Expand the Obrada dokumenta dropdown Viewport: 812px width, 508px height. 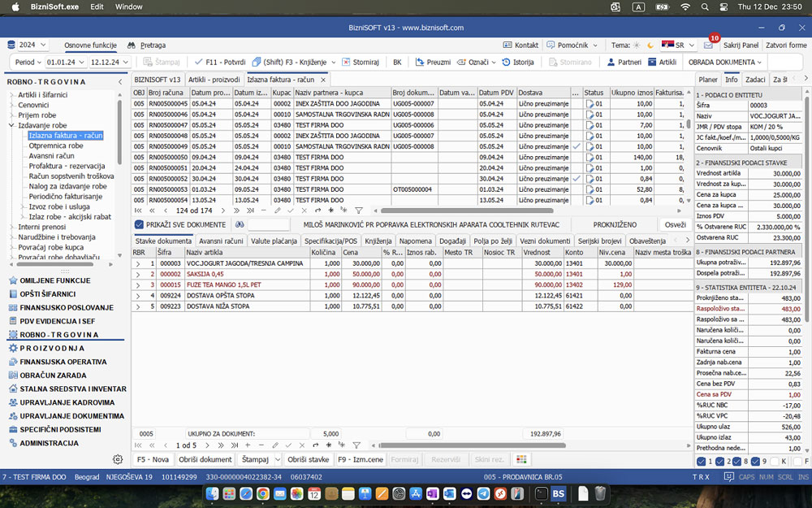pos(724,62)
